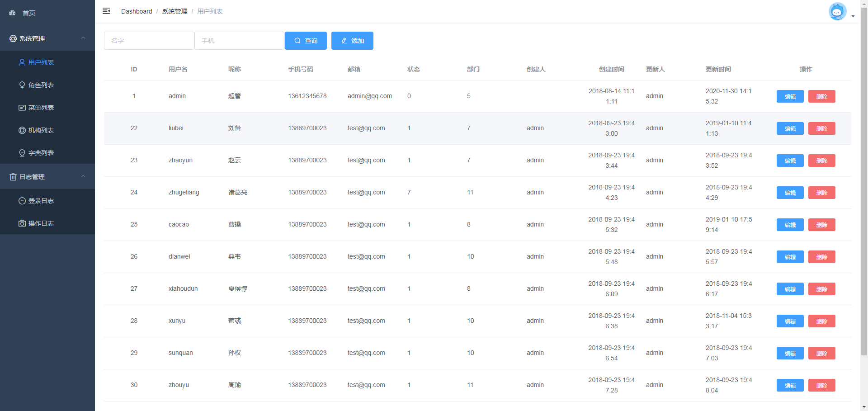Delete the xunyu row

pos(822,321)
